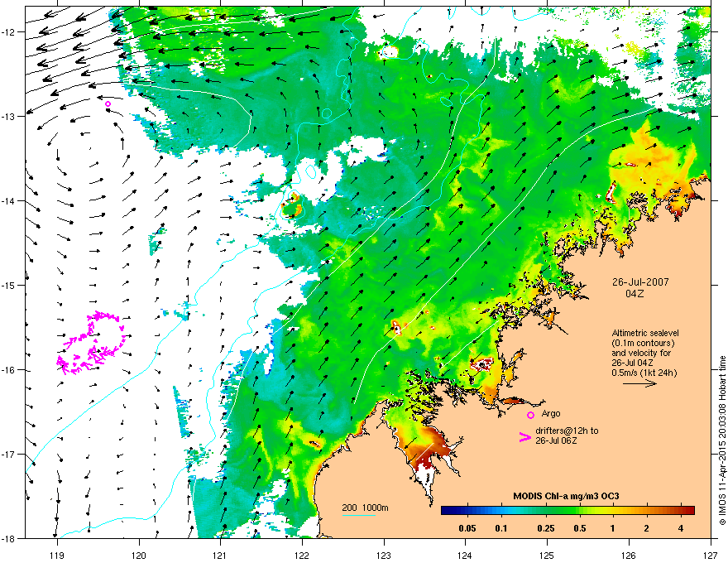
Task: Click the latitude label -14
Action: (x=8, y=201)
